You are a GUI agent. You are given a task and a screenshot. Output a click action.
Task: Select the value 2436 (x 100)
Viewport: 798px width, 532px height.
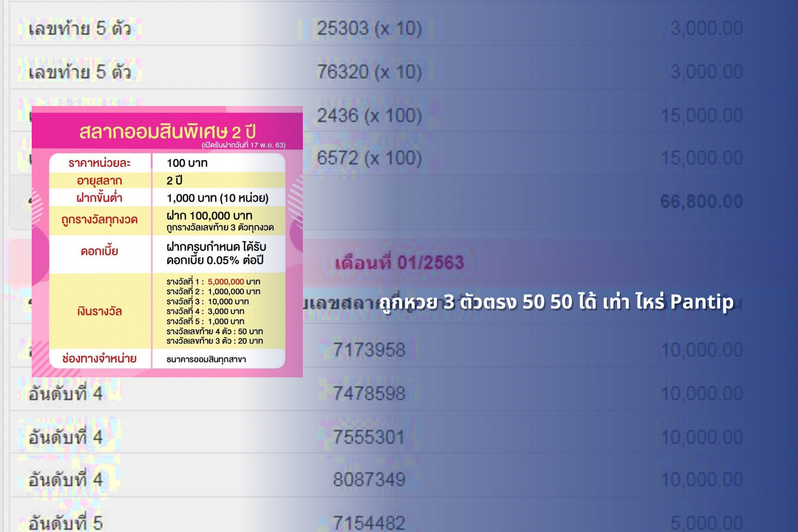369,115
